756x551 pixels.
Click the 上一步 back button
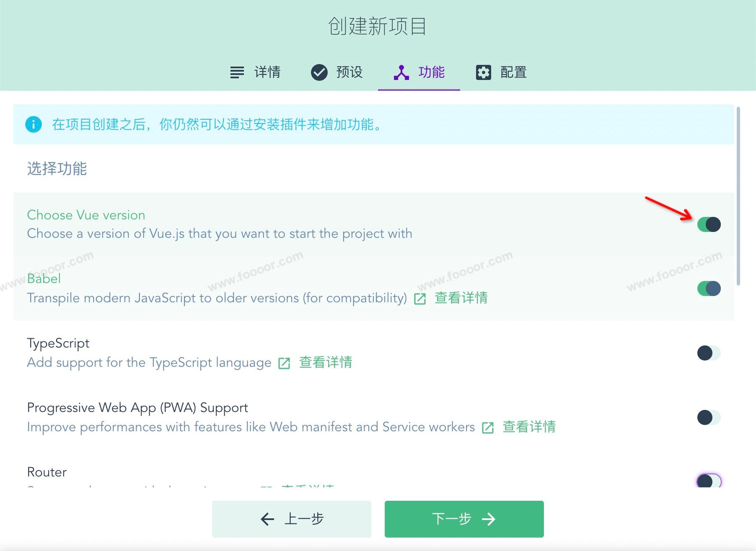point(291,519)
